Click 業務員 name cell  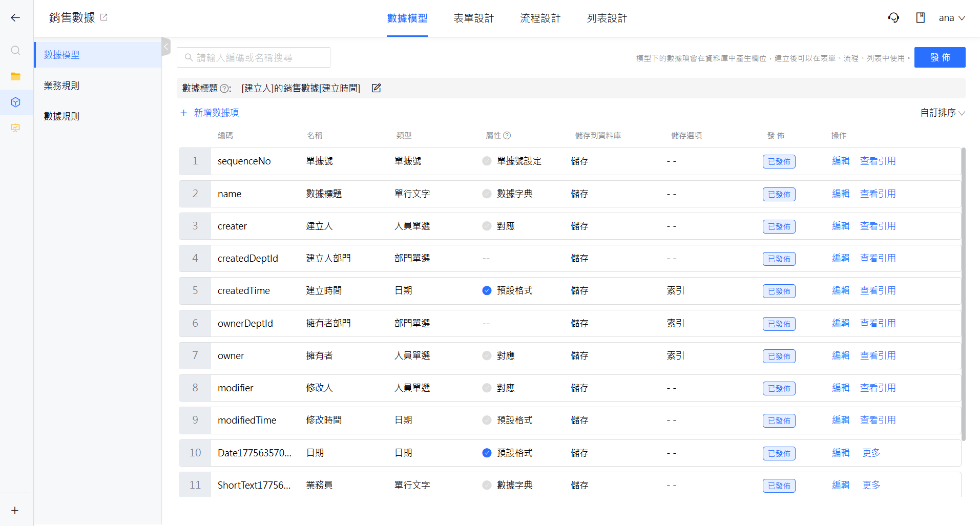point(319,485)
